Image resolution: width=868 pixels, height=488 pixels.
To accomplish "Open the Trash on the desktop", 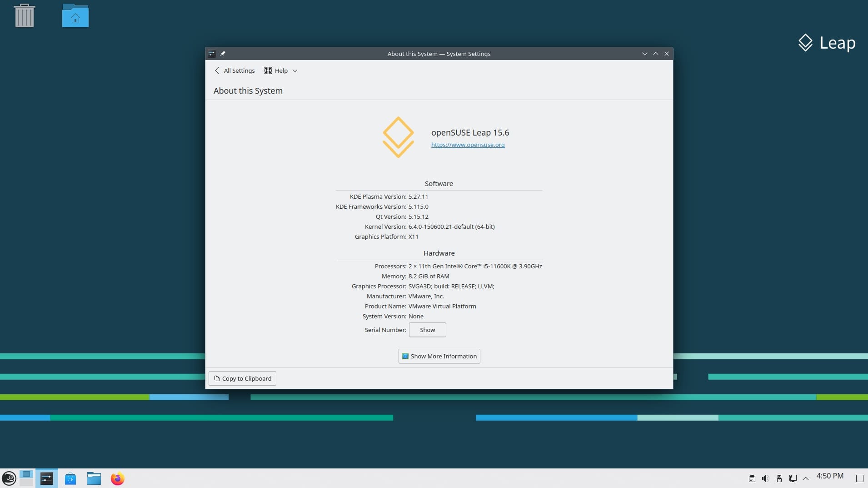I will pyautogui.click(x=25, y=15).
